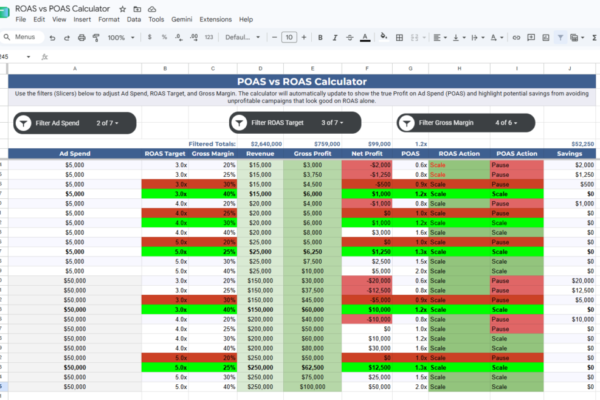The image size is (600, 400).
Task: Increase decimal places icon
Action: click(194, 37)
